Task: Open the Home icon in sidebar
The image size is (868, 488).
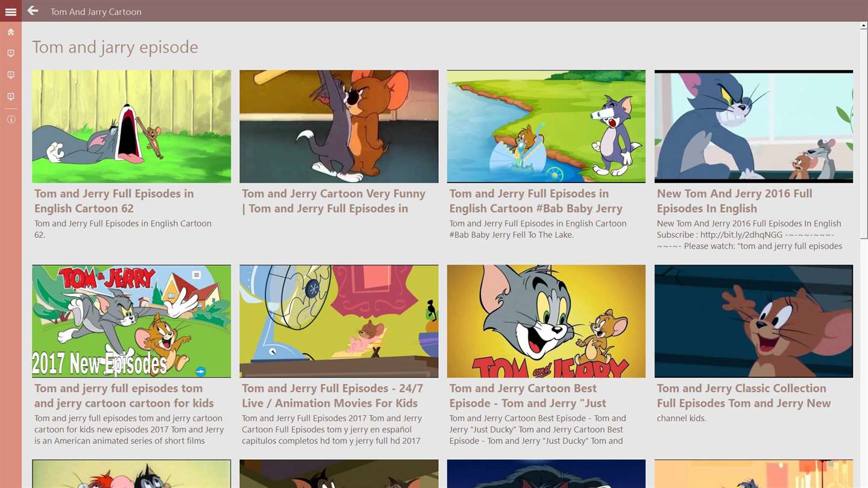Action: (11, 32)
